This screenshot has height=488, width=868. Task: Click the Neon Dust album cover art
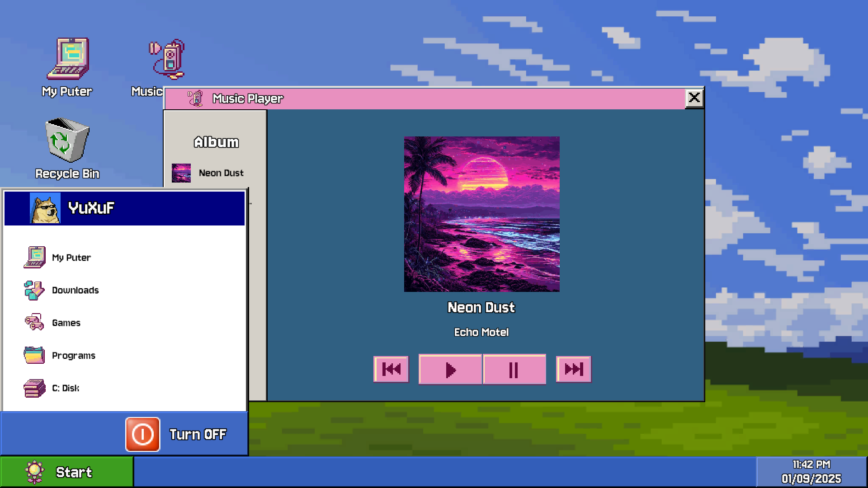coord(481,214)
